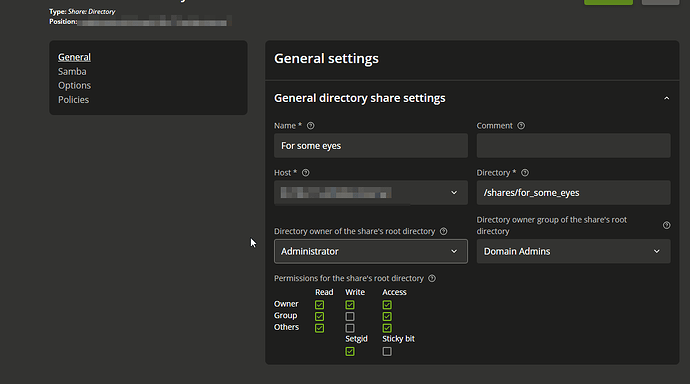Collapse General directory share settings section
The image size is (690, 384).
[667, 98]
